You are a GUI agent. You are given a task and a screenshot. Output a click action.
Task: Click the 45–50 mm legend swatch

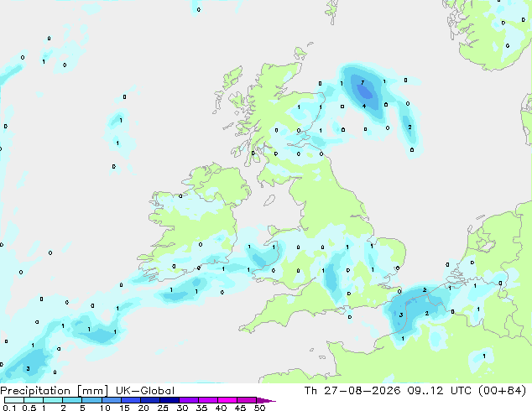click(x=247, y=400)
